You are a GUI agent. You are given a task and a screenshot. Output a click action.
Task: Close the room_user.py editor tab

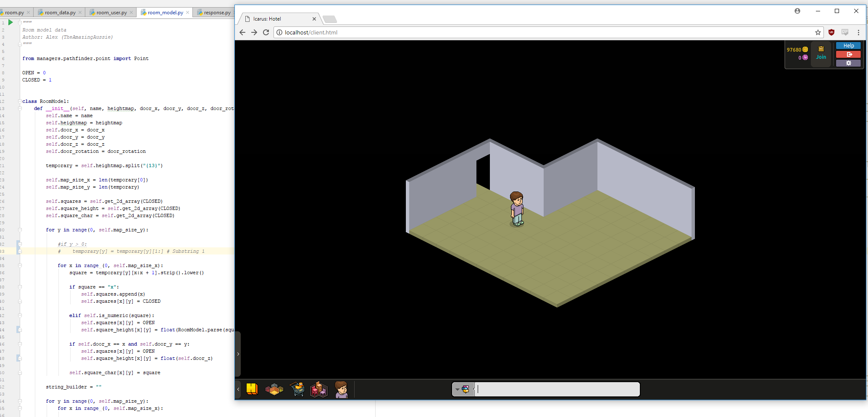pyautogui.click(x=131, y=13)
